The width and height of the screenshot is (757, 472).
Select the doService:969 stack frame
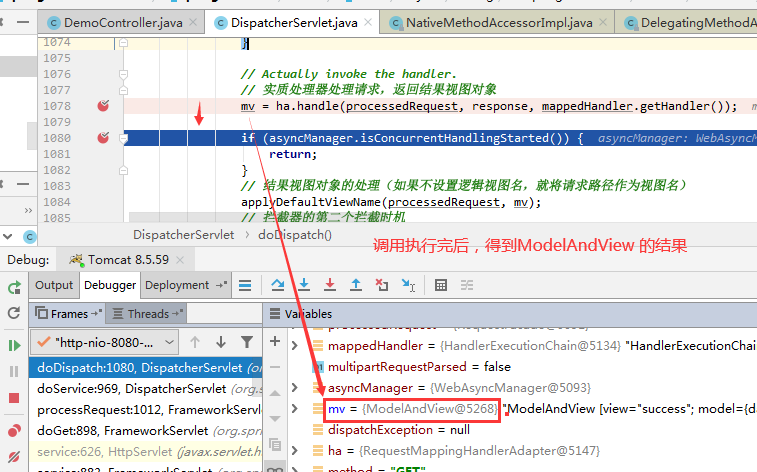point(145,389)
